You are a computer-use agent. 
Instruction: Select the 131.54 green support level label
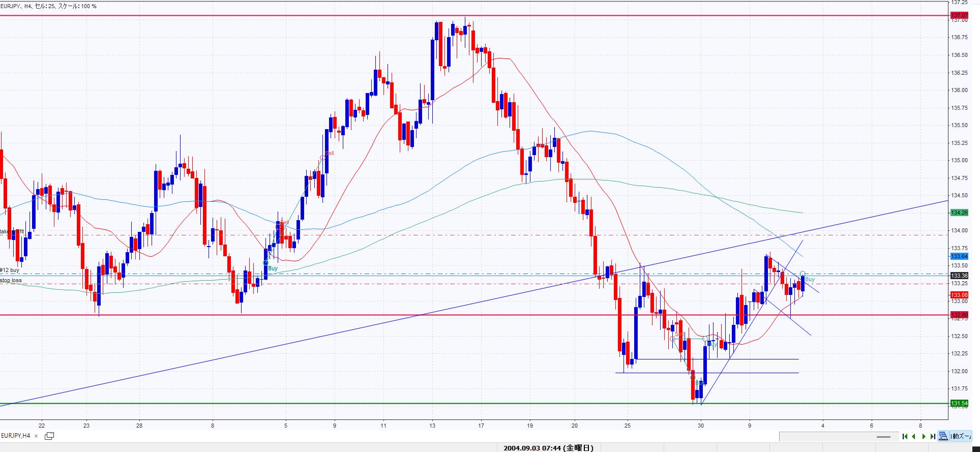click(x=959, y=404)
